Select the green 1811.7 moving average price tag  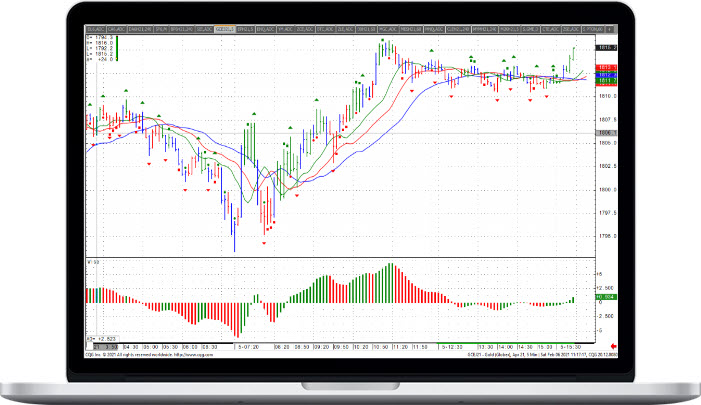coord(605,81)
